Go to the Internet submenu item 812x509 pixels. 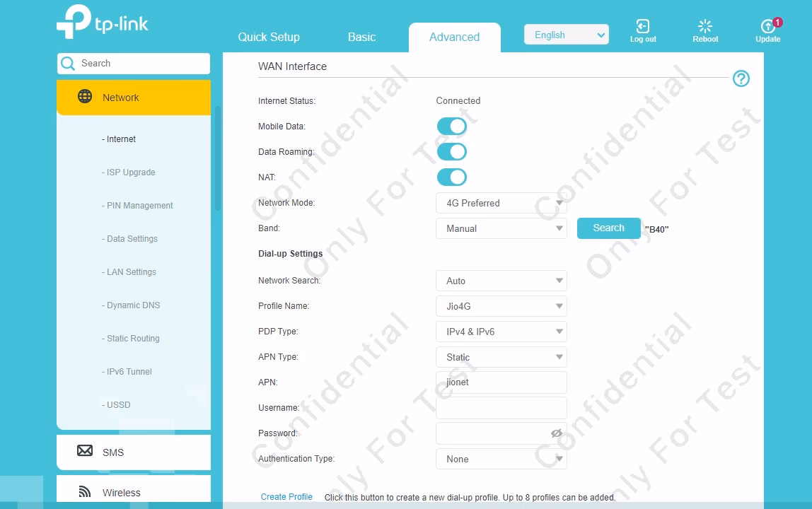[x=119, y=139]
